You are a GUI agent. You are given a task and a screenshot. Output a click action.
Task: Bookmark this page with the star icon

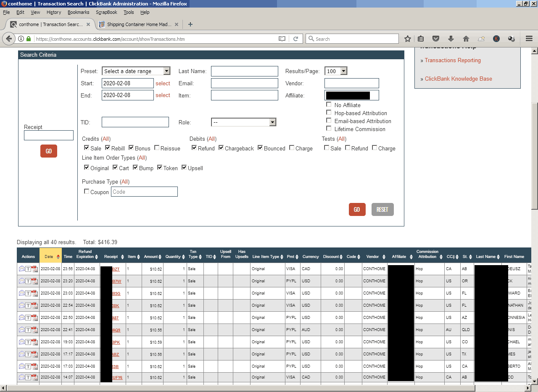(x=407, y=39)
